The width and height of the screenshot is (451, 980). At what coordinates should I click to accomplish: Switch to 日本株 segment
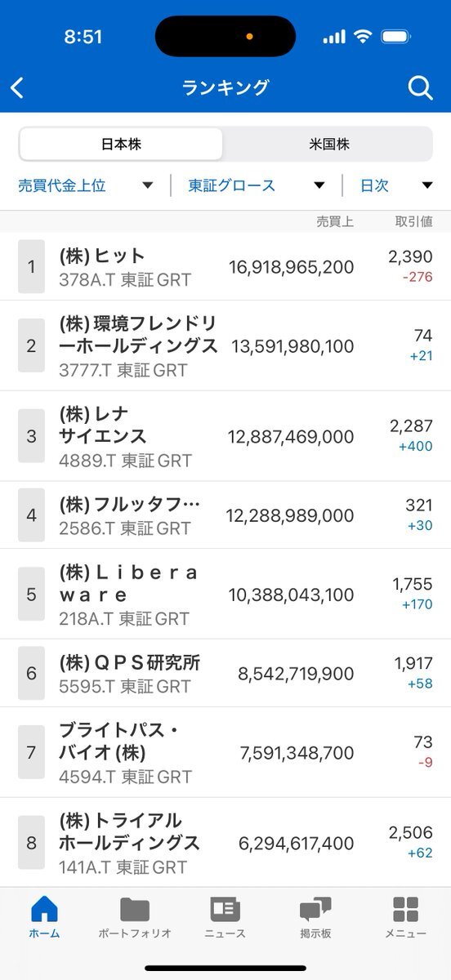pos(121,144)
